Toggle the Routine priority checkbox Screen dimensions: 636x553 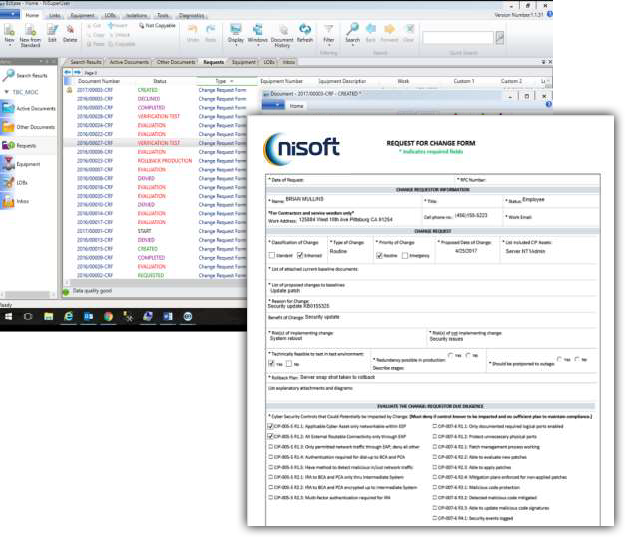379,255
